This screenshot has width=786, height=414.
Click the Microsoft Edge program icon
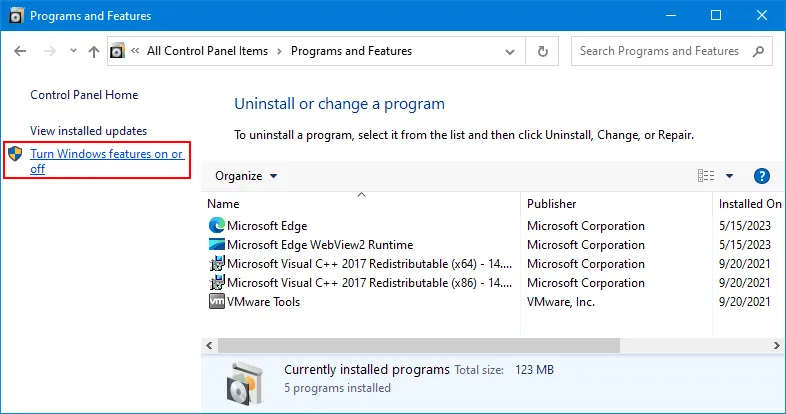coord(217,226)
